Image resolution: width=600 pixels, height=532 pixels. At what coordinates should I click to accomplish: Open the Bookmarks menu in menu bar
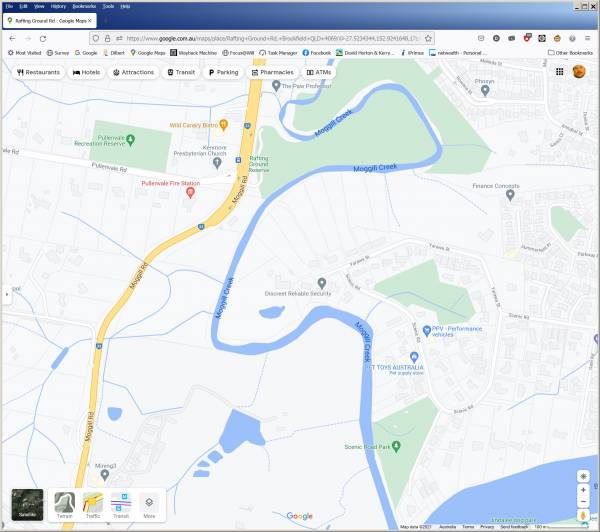tap(86, 6)
